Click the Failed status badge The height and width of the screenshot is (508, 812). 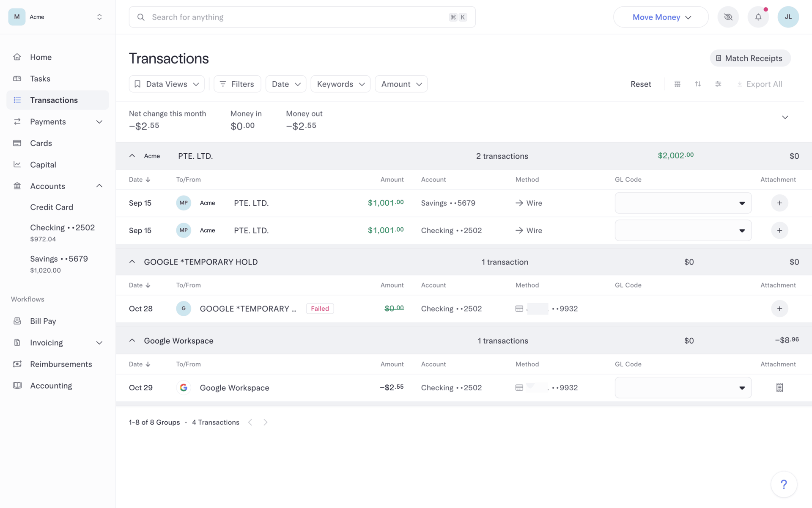point(320,309)
